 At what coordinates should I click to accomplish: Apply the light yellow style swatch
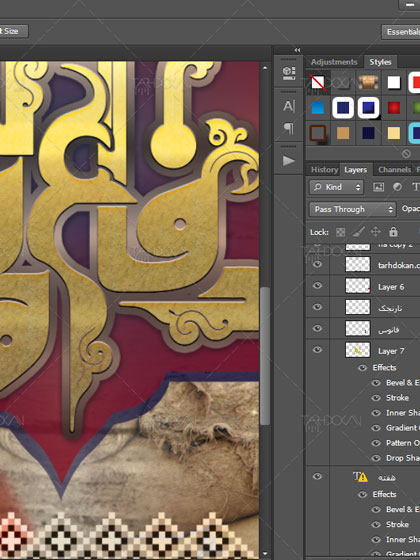click(394, 133)
